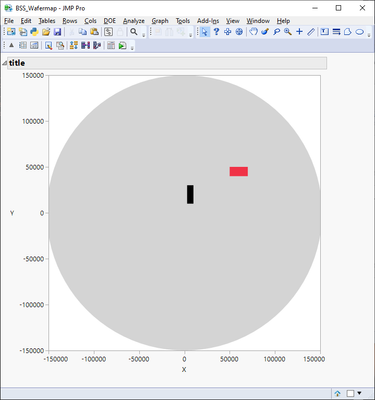The image size is (375, 400).
Task: Open the status bar dropdown arrow
Action: coord(359,393)
